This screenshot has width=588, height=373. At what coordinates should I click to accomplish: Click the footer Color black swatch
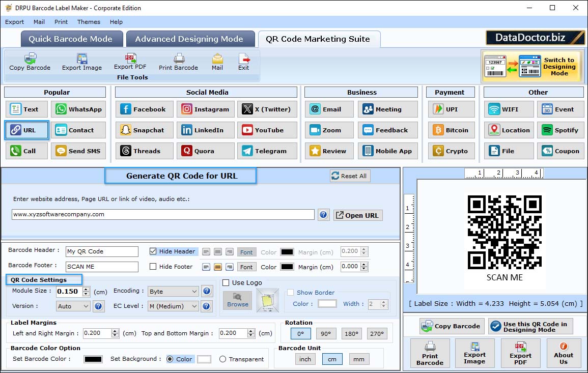287,267
